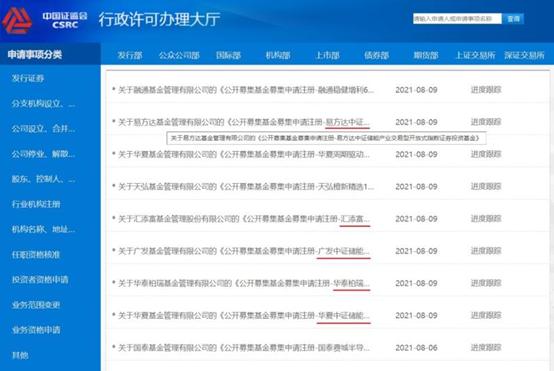The image size is (554, 371).
Task: Click the 行政许可办理大厅 page title
Action: [159, 19]
